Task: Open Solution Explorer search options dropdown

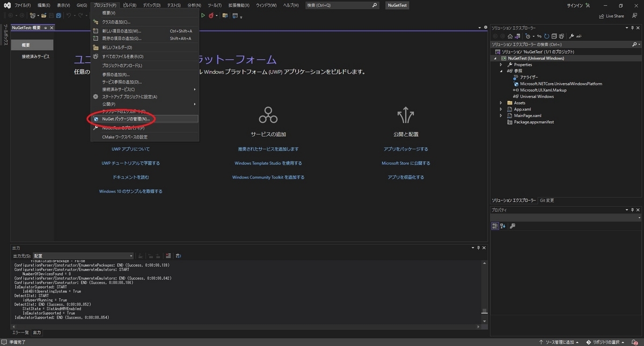Action: coord(639,44)
